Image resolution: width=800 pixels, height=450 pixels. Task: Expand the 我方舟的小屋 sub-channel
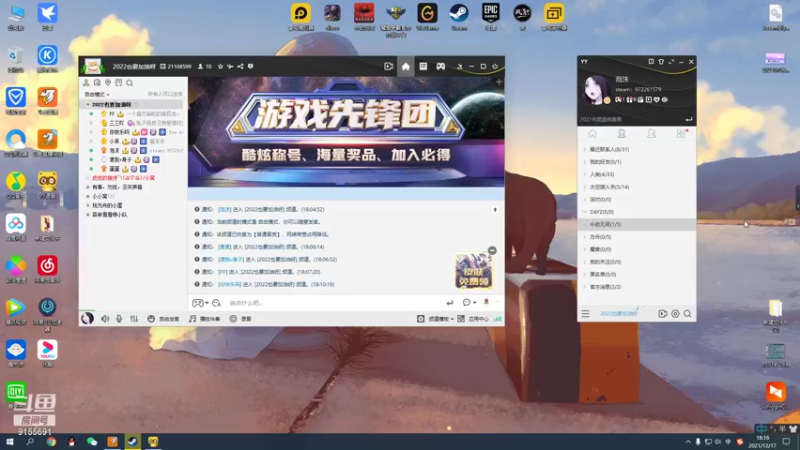pyautogui.click(x=88, y=206)
